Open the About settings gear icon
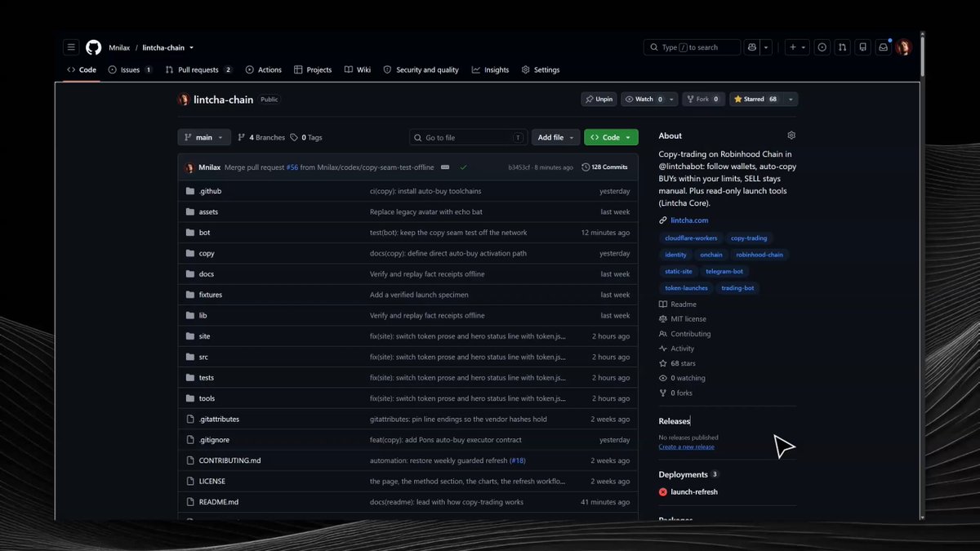This screenshot has width=980, height=551. 791,136
